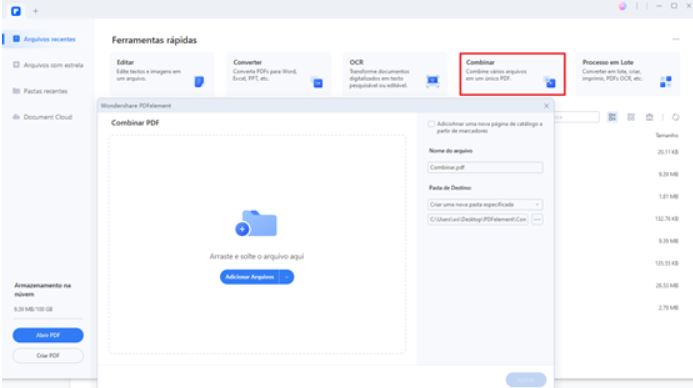Viewport: 693px width, 388px height.
Task: Click the Criar PDF button
Action: 48,356
